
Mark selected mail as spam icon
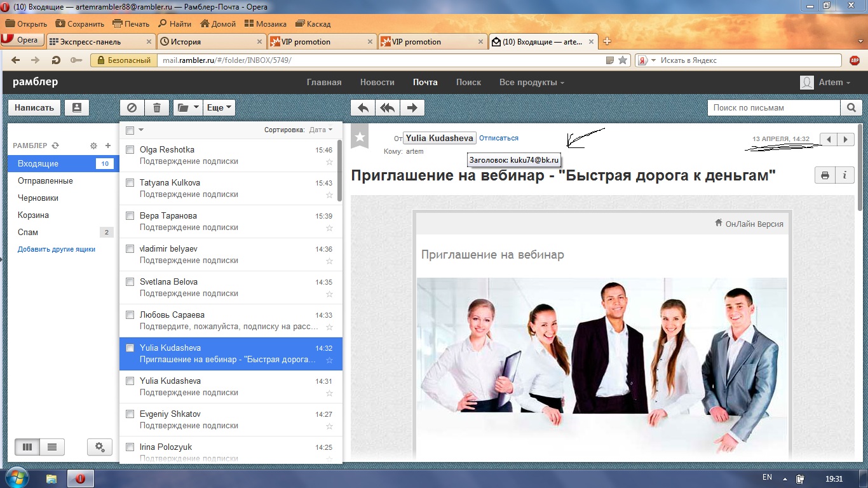(132, 107)
